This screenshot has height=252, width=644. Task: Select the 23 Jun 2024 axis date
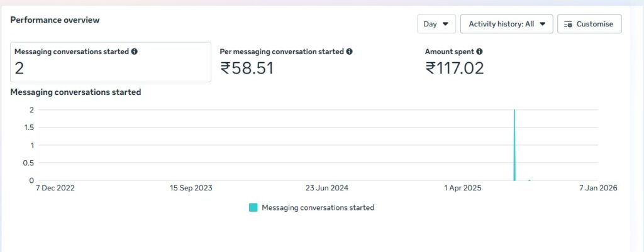coord(326,188)
